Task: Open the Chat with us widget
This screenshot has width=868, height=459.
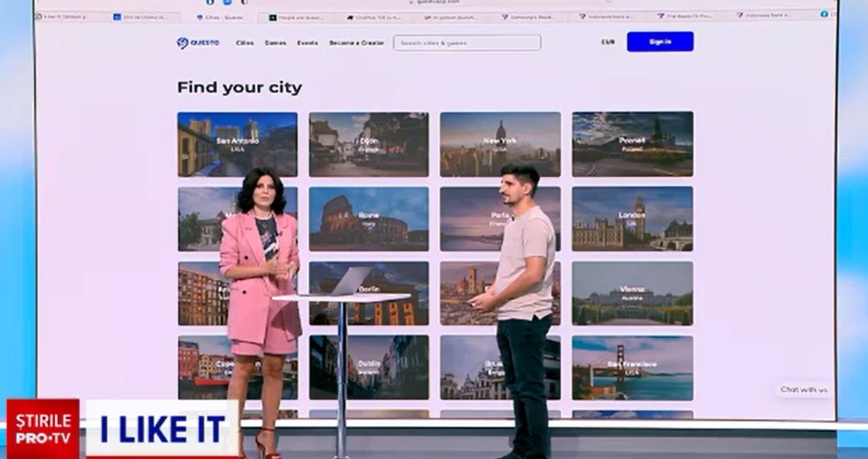Action: (803, 389)
